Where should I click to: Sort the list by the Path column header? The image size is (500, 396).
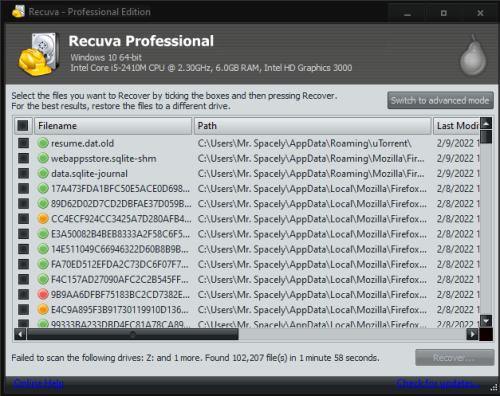coord(313,126)
